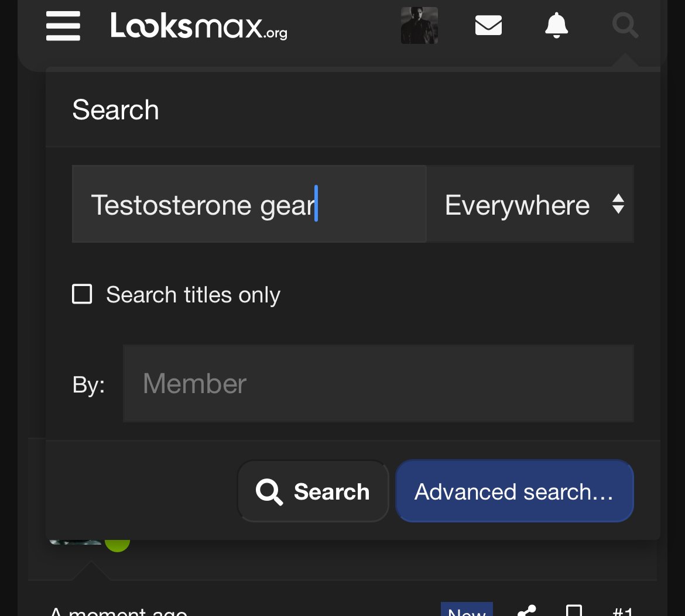Open the user profile avatar

419,26
